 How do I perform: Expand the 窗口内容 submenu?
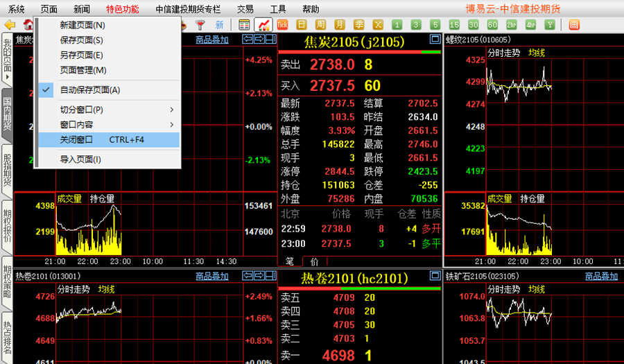pyautogui.click(x=172, y=125)
